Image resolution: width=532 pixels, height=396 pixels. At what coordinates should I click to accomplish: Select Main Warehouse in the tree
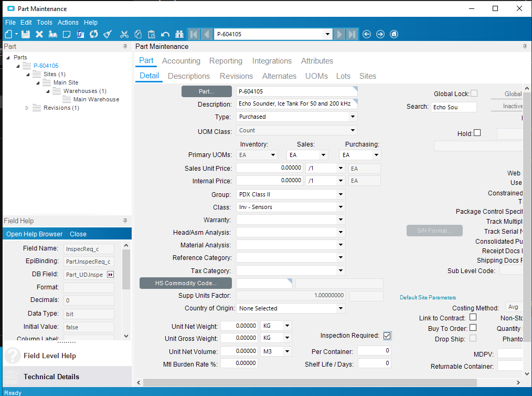point(96,99)
